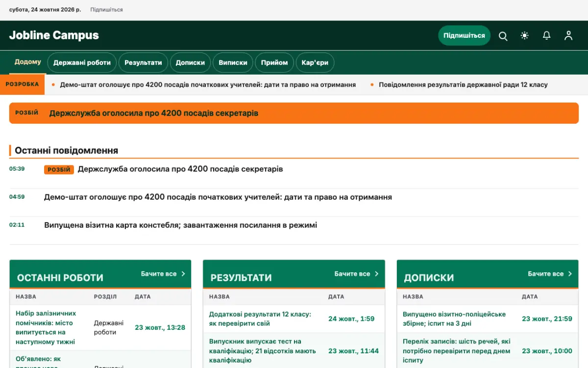Click date cell 23 жовт., 11:44
Screen dimensions: 588x368
(x=353, y=351)
